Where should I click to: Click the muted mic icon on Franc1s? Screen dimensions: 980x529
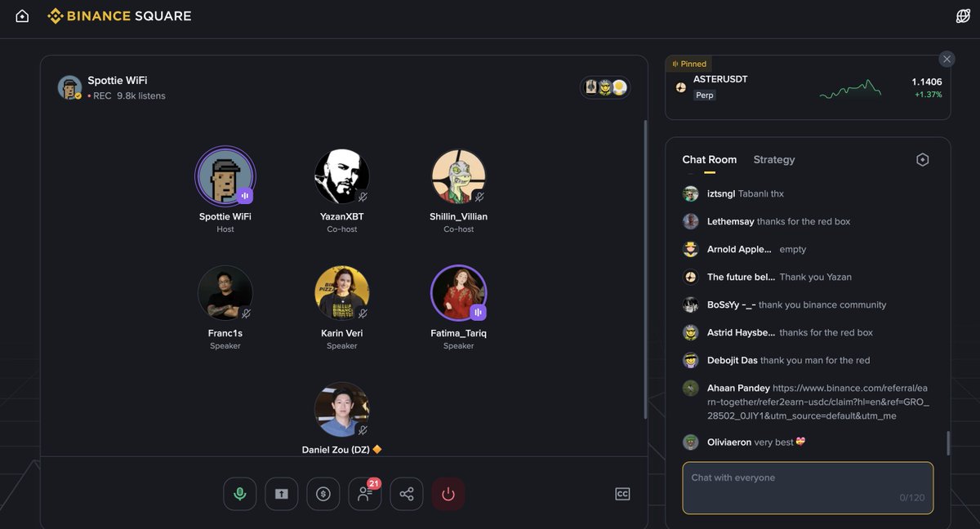246,313
